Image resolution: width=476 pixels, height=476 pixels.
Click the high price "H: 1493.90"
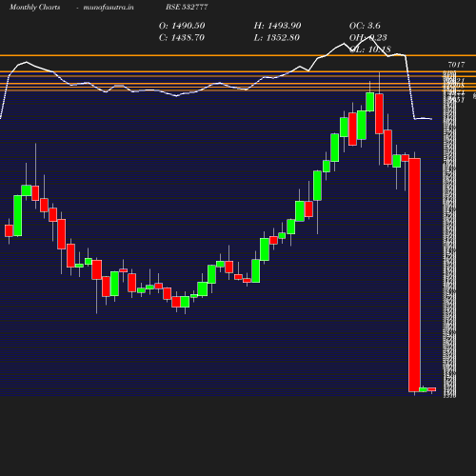click(277, 26)
